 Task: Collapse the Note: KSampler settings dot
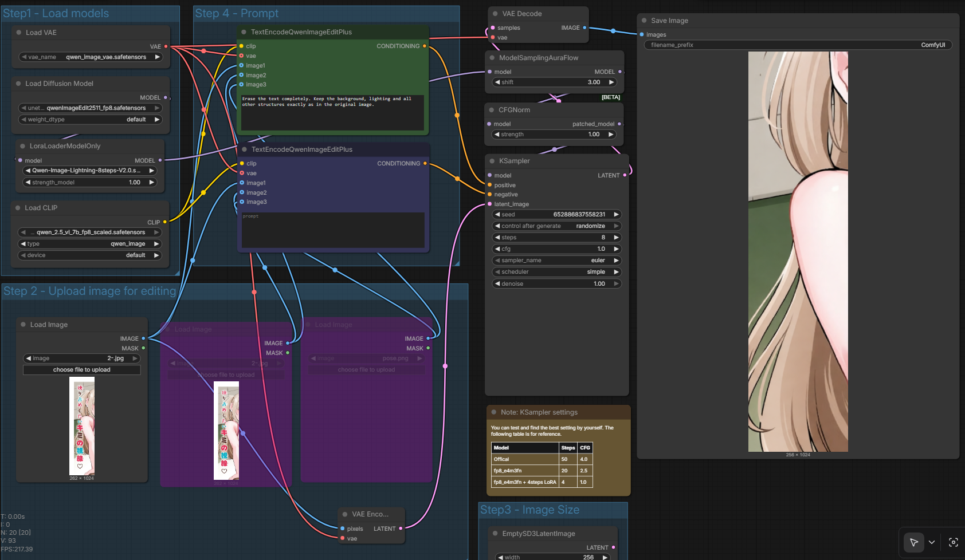(493, 412)
